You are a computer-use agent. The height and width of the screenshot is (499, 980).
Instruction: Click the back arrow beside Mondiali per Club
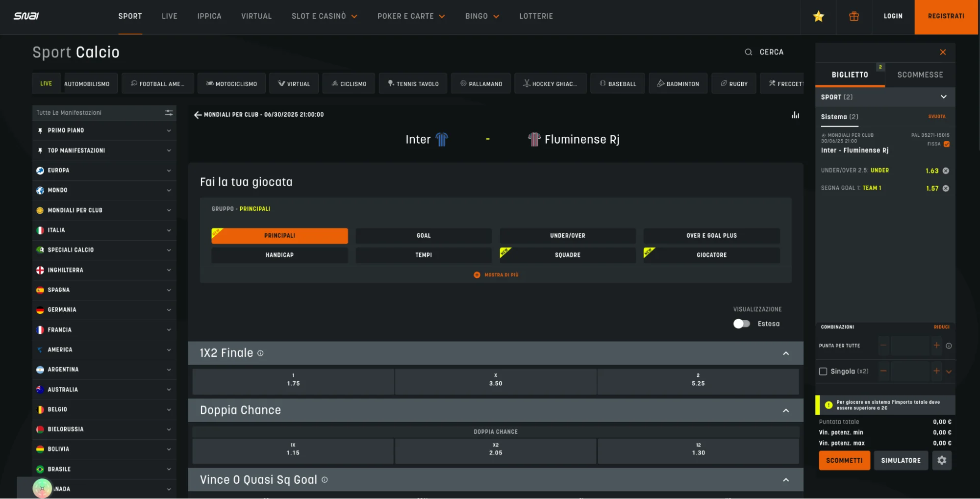[198, 115]
